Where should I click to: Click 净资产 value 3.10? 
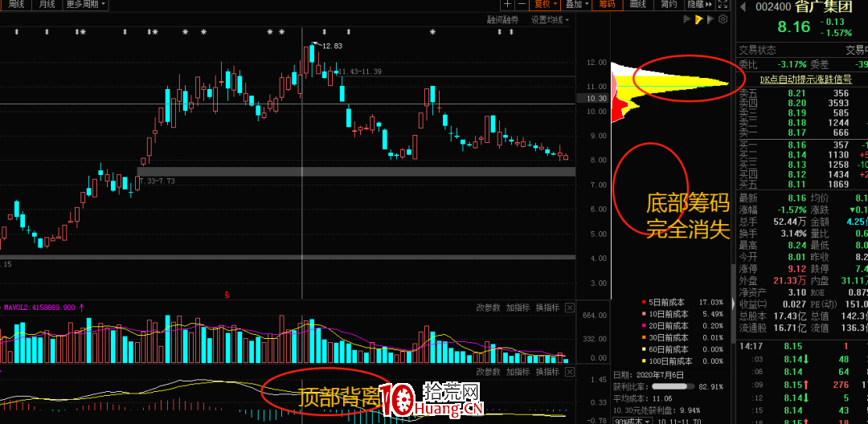(x=796, y=293)
